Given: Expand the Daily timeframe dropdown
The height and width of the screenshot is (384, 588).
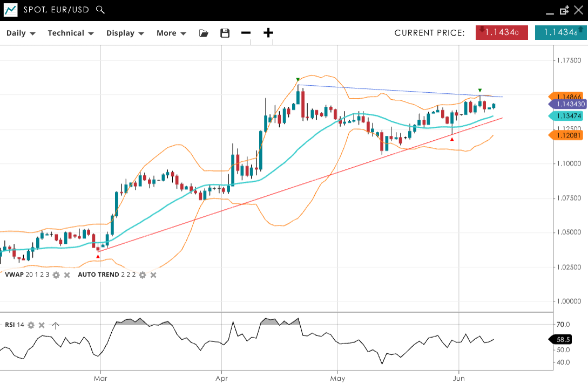Looking at the screenshot, I should pyautogui.click(x=21, y=33).
